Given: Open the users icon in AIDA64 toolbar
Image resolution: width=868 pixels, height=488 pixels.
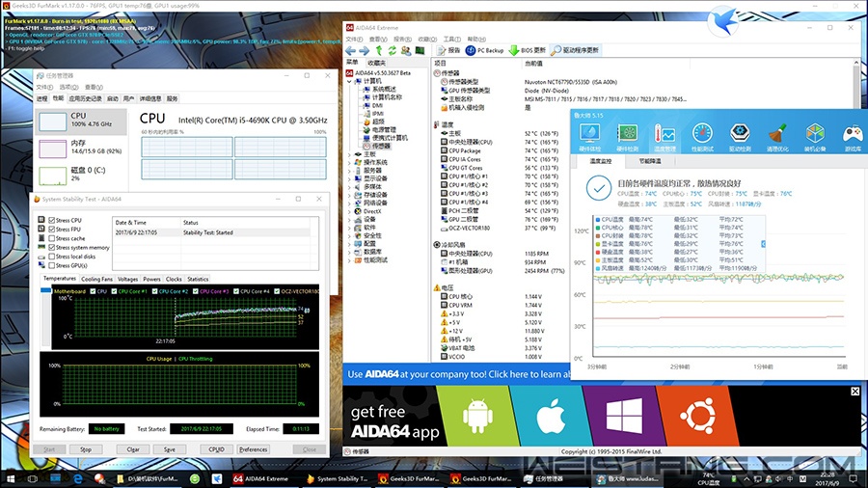Looking at the screenshot, I should (x=406, y=50).
